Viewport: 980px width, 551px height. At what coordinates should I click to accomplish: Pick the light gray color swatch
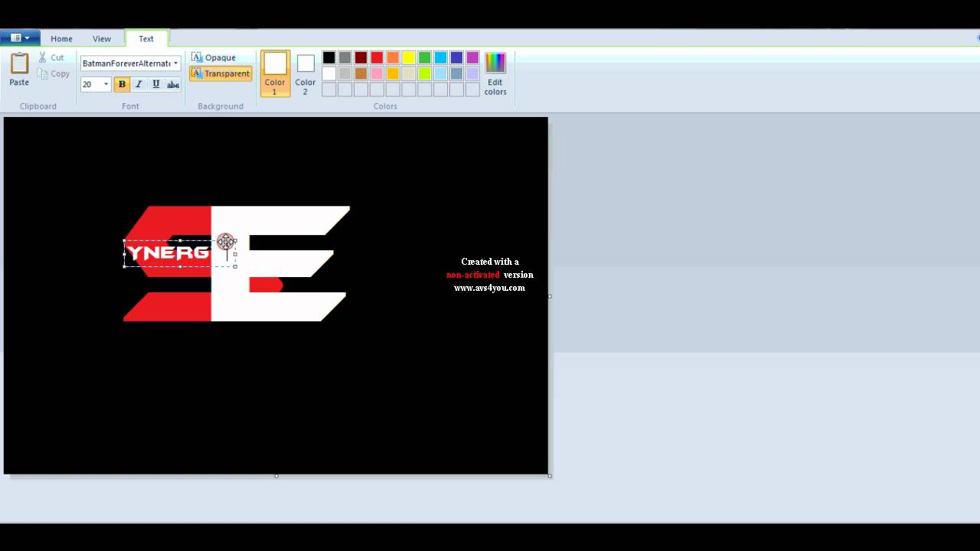[345, 73]
